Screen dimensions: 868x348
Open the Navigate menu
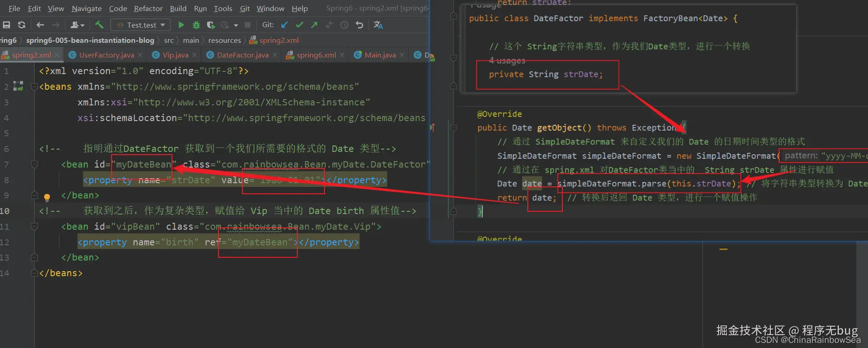[x=87, y=8]
